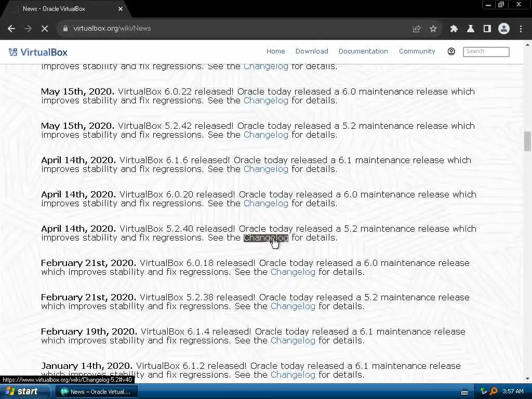Viewport: 532px width, 399px height.
Task: Click the share page icon in address bar
Action: point(417,29)
